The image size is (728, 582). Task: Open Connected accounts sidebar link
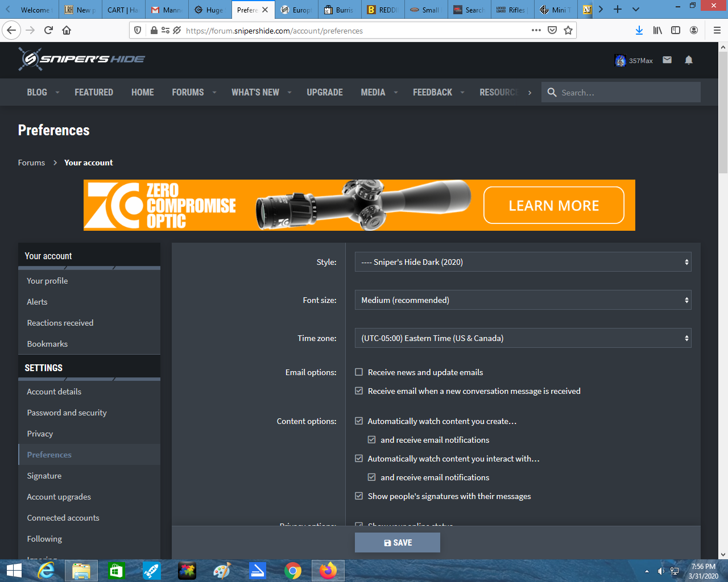coord(63,518)
